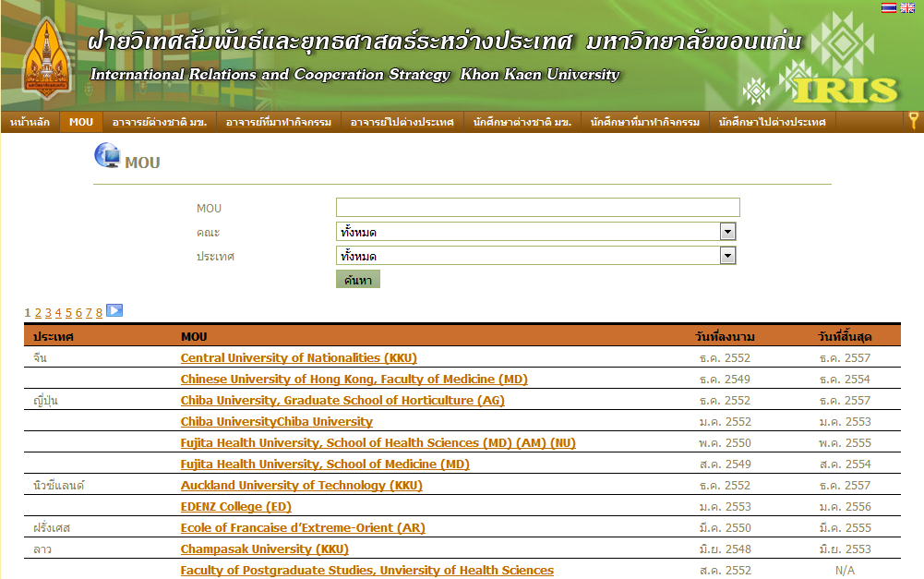Screen dimensions: 924x579
Task: Go to page 7
Action: coord(89,313)
